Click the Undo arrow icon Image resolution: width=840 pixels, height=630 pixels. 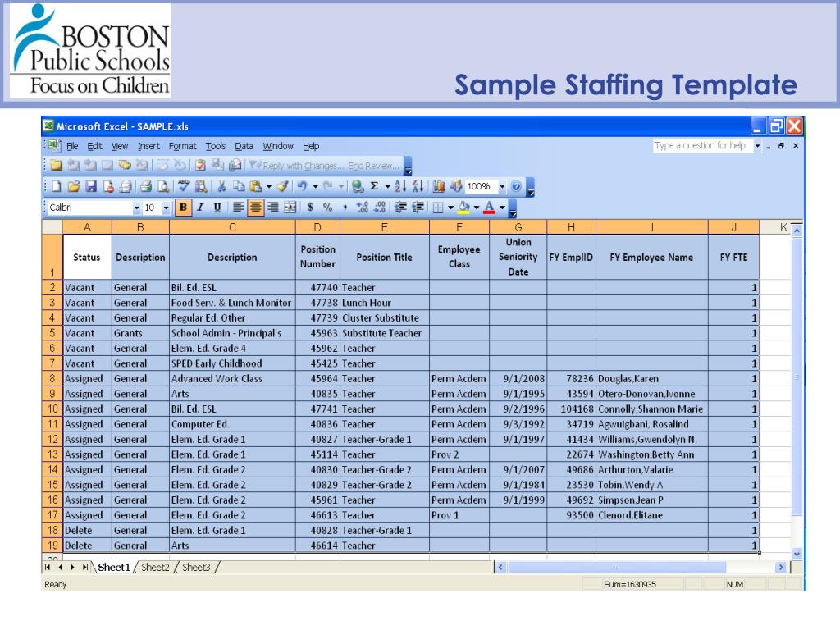(x=302, y=186)
